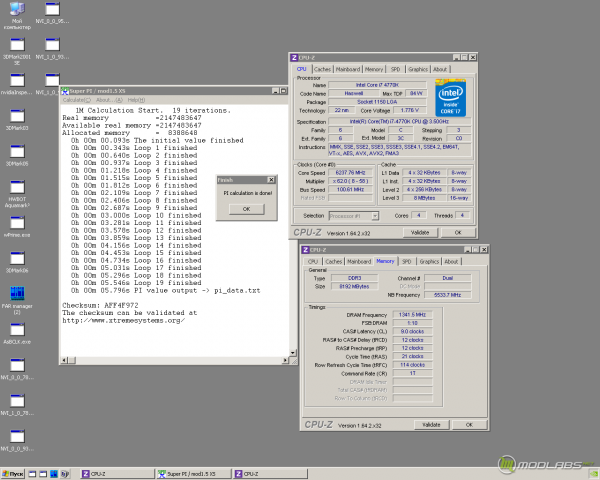Click Super PI horizontal scrollbar left arrow
Screen dimensions: 600x480
coord(64,360)
